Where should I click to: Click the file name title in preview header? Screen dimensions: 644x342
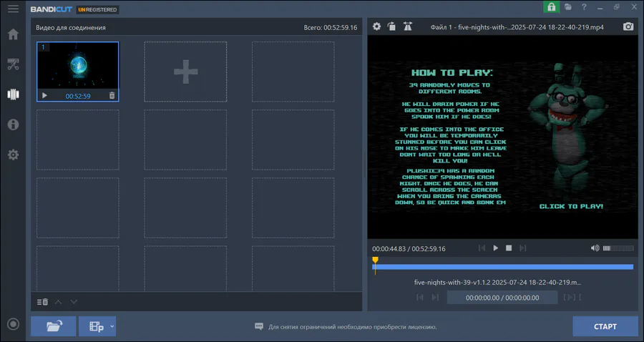517,27
